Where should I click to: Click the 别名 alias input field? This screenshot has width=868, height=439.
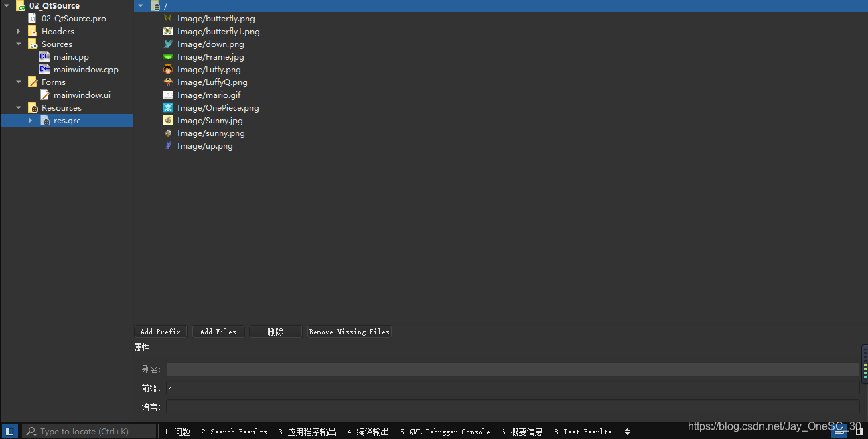[x=513, y=369]
